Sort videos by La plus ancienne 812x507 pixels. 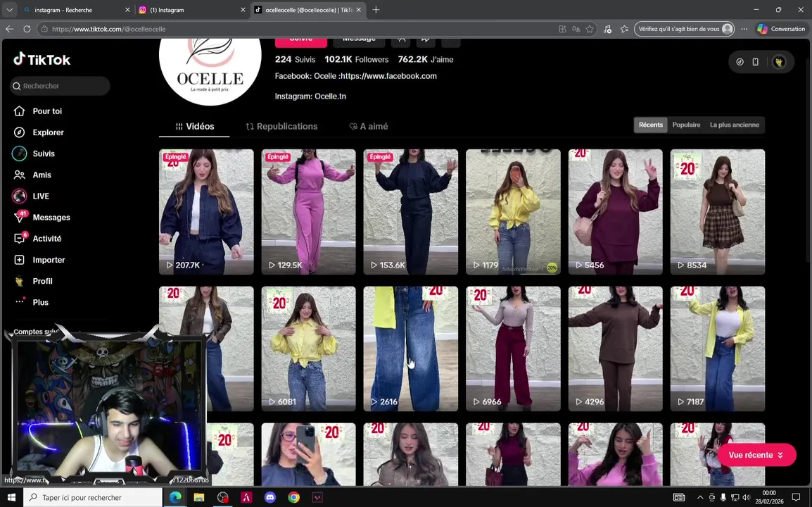(735, 125)
